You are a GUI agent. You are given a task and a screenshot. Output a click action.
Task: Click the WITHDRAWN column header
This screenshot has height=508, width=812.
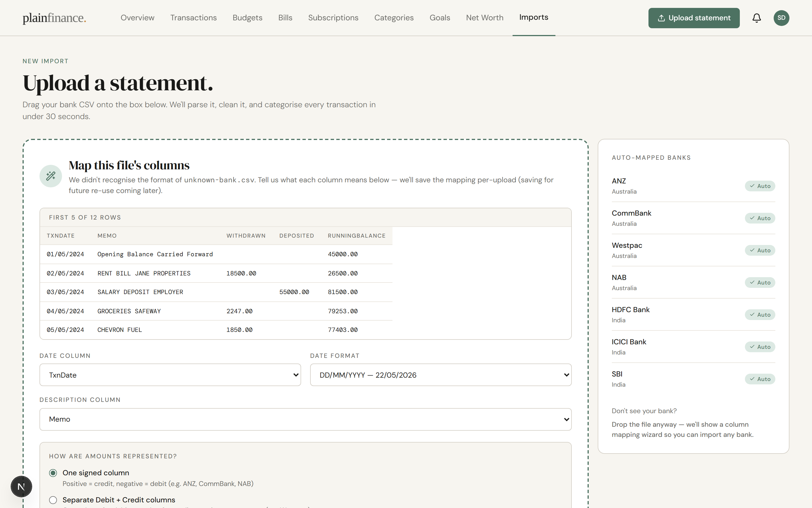coord(246,236)
